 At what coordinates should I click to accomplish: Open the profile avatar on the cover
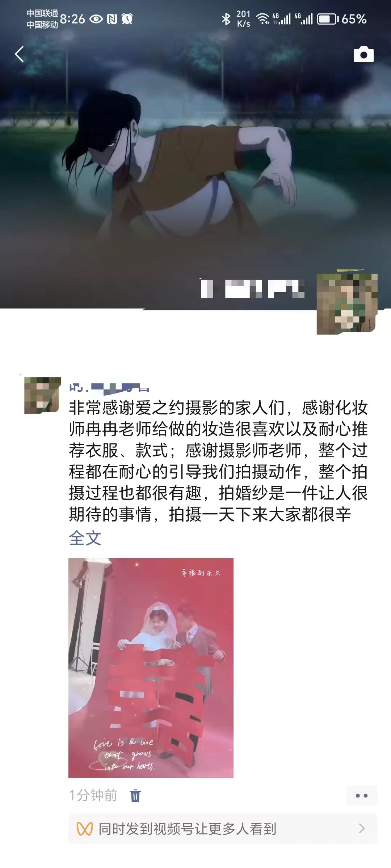tap(347, 304)
